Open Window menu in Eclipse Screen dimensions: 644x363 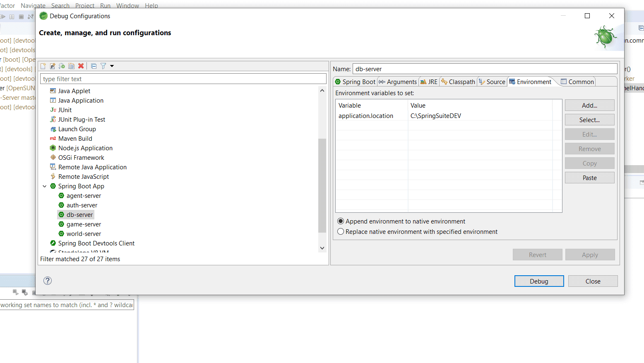pos(127,5)
